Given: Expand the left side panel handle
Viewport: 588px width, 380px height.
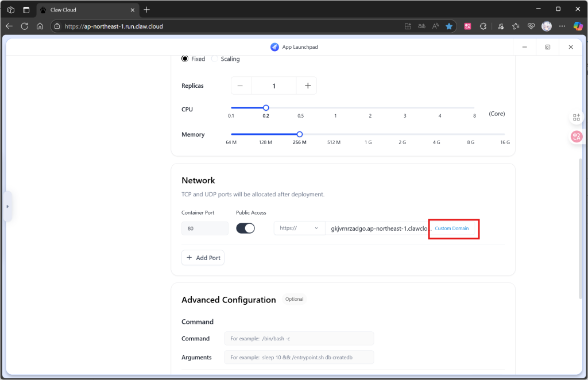Looking at the screenshot, I should (x=7, y=207).
